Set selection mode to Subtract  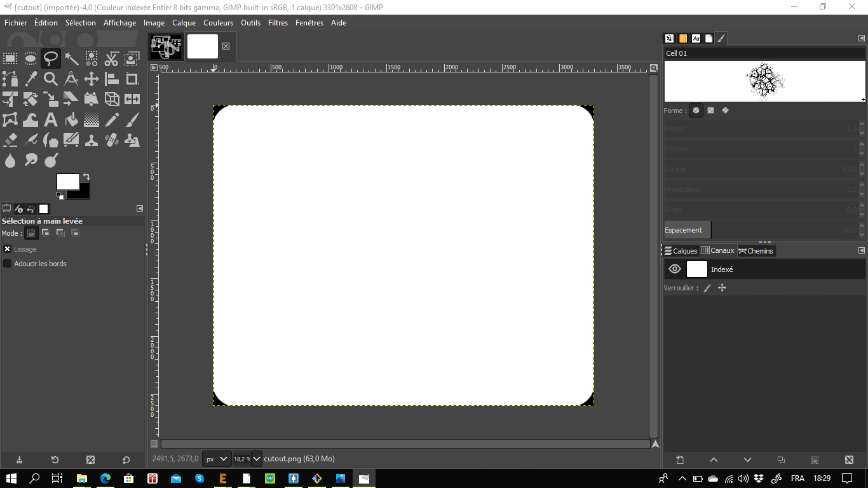(60, 233)
